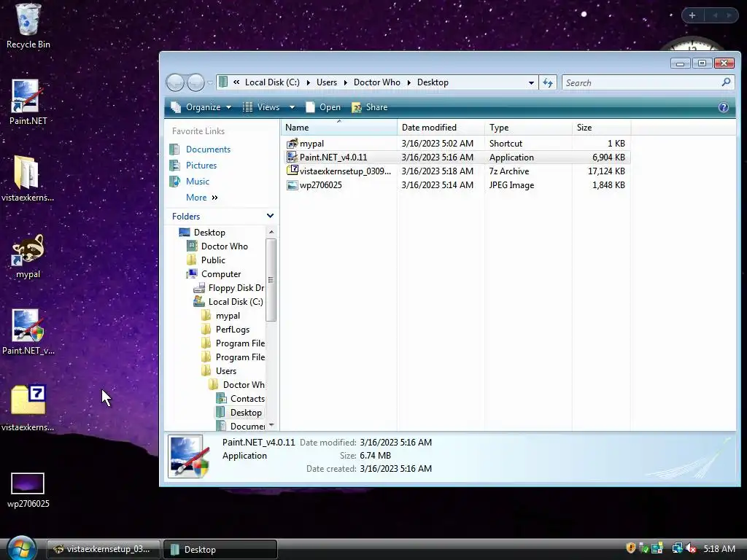Click Open in the Explorer toolbar
The image size is (747, 560).
(323, 107)
